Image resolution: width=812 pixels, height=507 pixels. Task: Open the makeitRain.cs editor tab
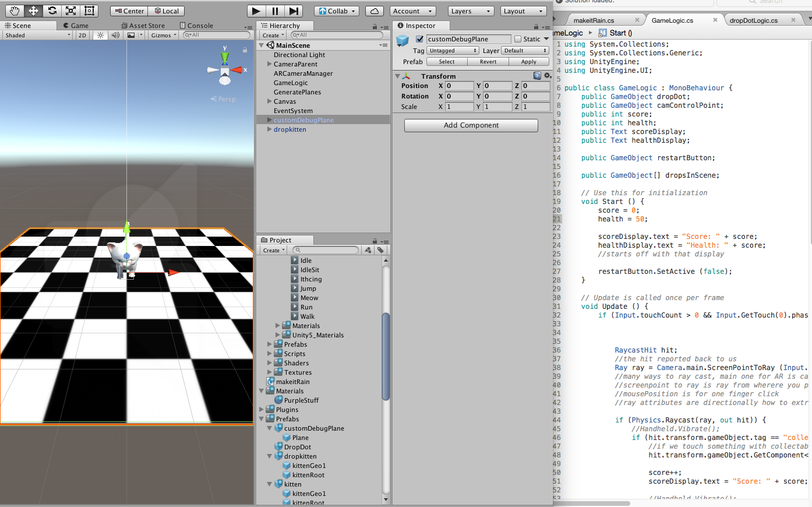coord(594,20)
